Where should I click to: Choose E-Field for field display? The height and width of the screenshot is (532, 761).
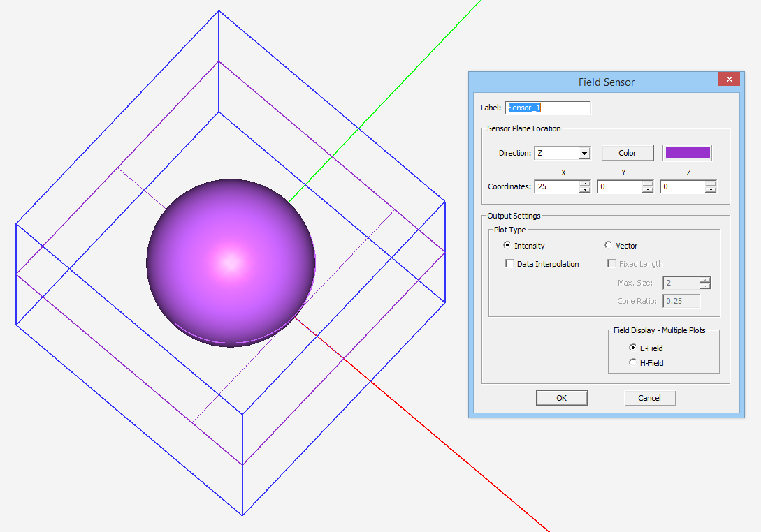(x=633, y=348)
